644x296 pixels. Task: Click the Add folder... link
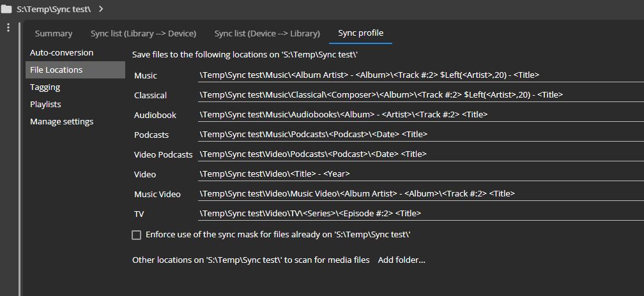(x=401, y=260)
